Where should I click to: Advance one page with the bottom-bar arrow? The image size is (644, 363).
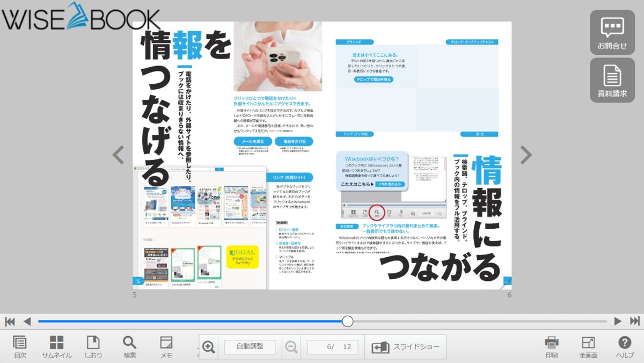[618, 321]
